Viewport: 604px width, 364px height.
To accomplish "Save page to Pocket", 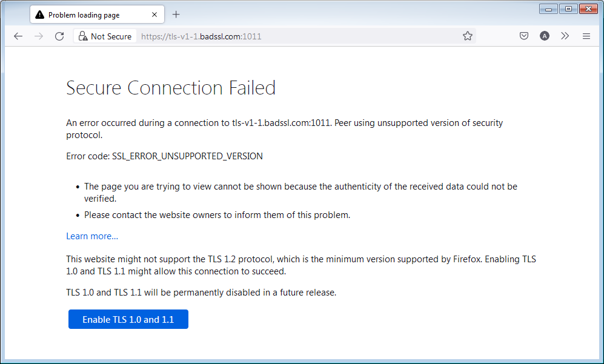I will coord(524,36).
